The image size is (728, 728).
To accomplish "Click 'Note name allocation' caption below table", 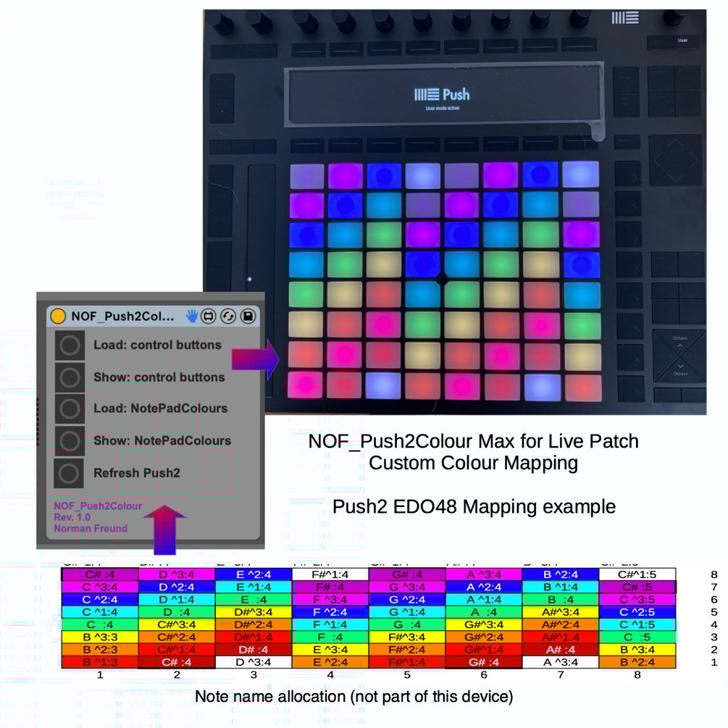I will 353,696.
